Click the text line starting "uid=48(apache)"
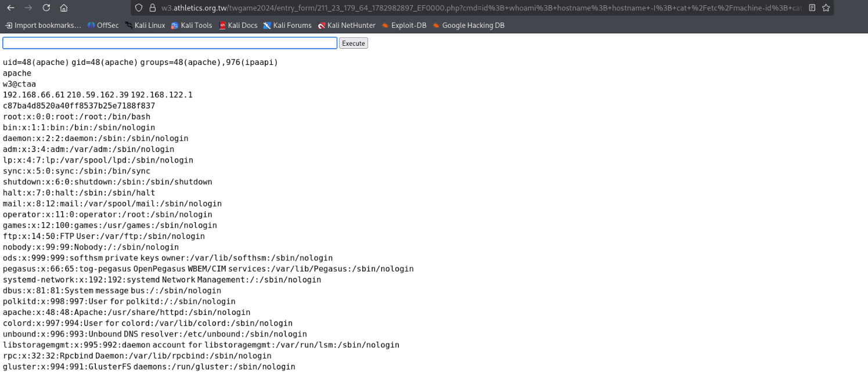The image size is (868, 373). (141, 62)
